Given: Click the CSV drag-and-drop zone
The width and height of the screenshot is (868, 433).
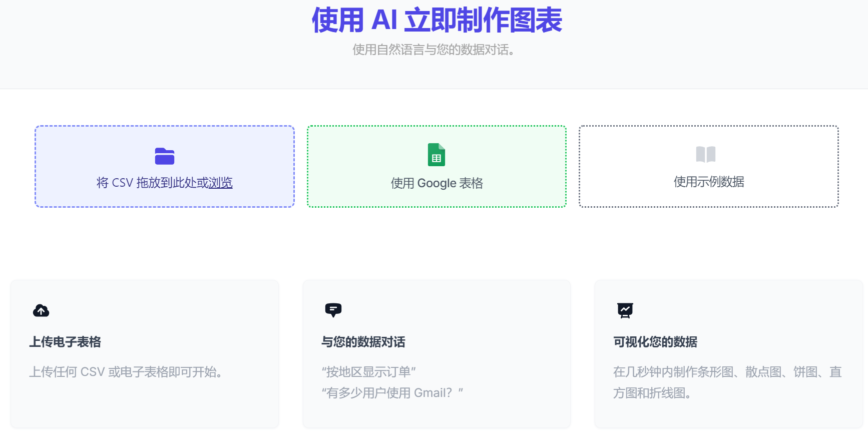Looking at the screenshot, I should pyautogui.click(x=164, y=166).
